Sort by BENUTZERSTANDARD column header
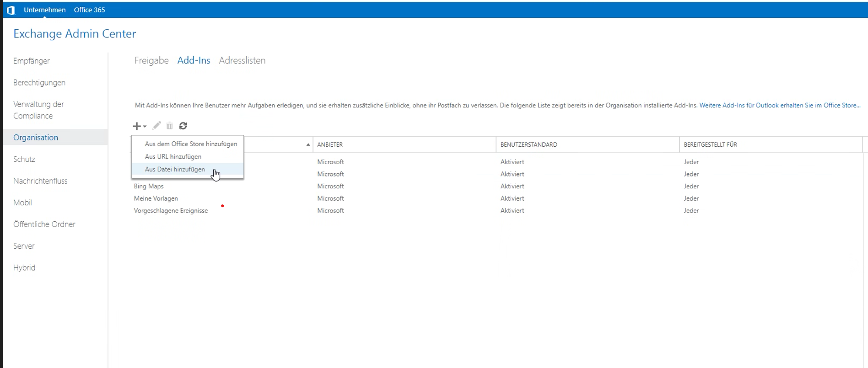The height and width of the screenshot is (368, 868). point(588,144)
